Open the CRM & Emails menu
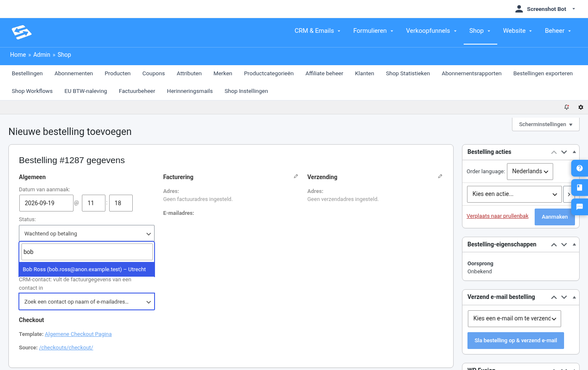 tap(318, 31)
